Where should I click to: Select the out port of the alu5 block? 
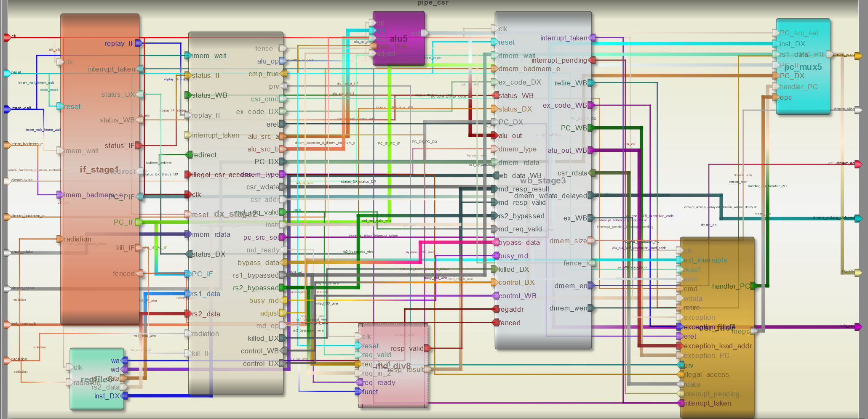point(425,33)
